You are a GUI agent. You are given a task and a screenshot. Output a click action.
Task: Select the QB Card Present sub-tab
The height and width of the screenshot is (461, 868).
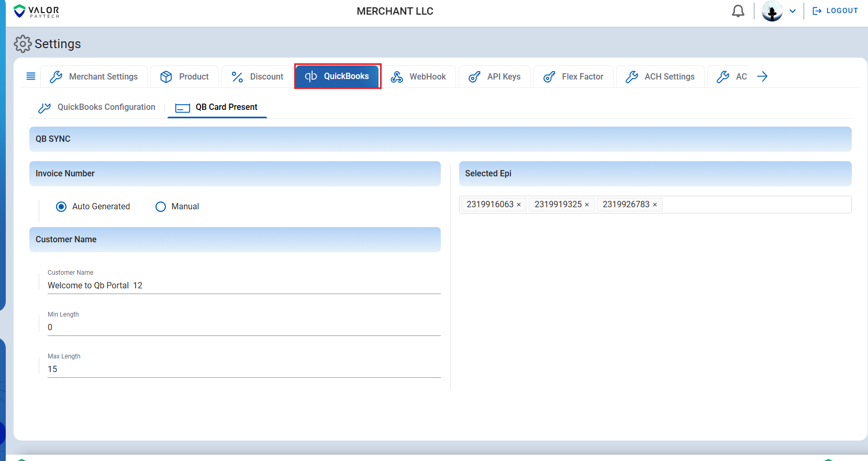[217, 107]
